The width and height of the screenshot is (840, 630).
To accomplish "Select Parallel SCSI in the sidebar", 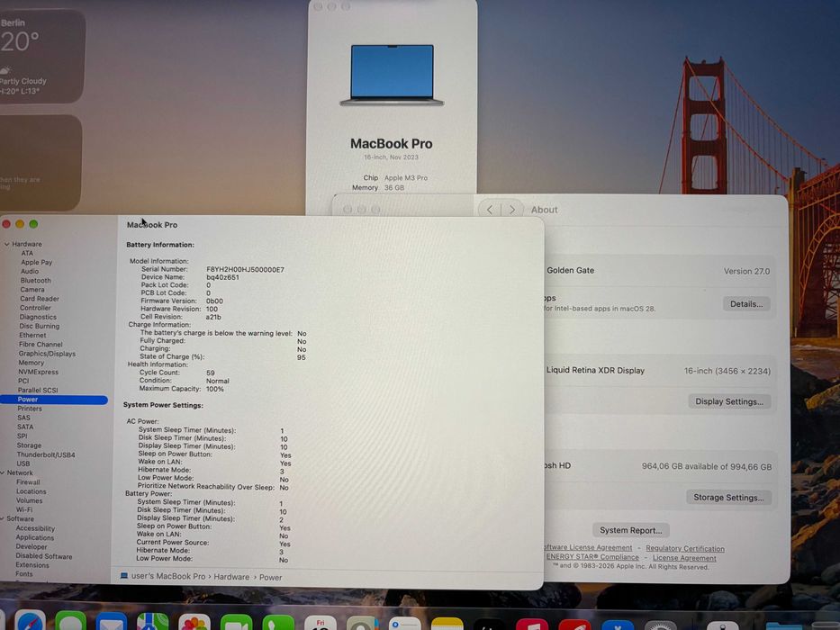I will 38,390.
